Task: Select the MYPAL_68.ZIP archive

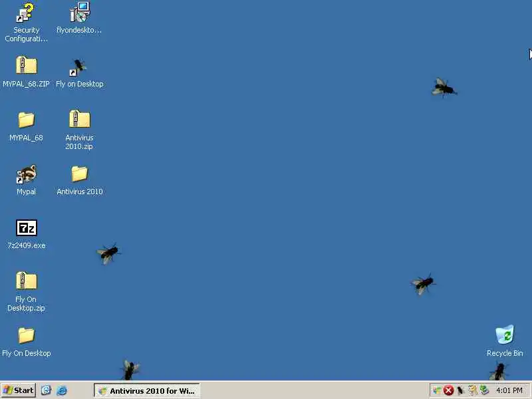Action: [x=26, y=72]
